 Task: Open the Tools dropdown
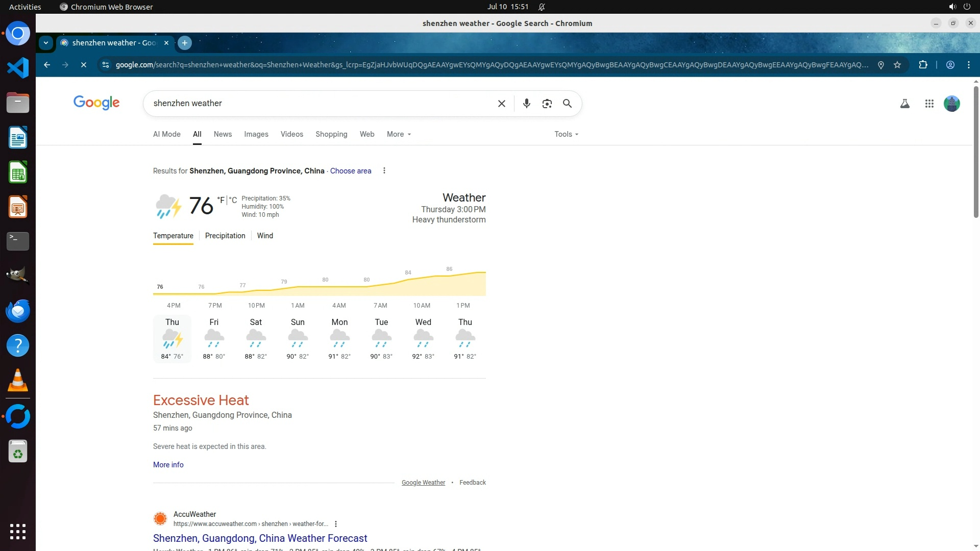click(566, 134)
